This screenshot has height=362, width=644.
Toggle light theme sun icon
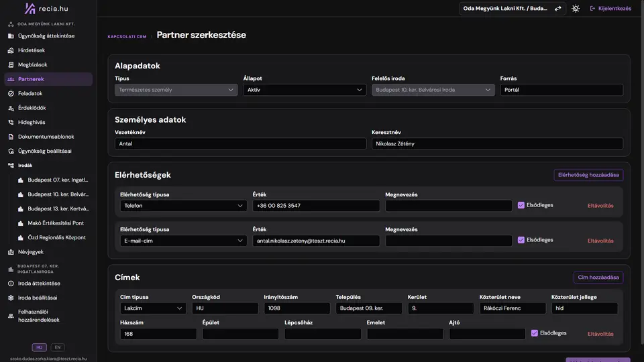coord(576,9)
